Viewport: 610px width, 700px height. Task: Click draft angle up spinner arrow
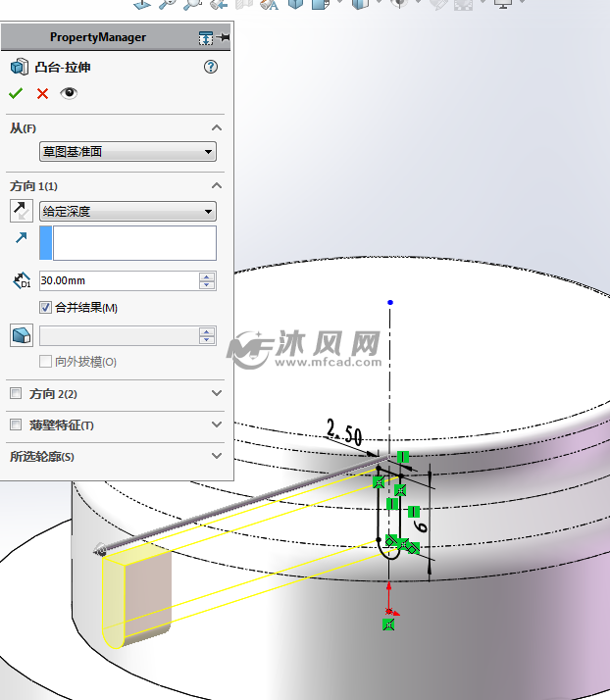pyautogui.click(x=207, y=331)
